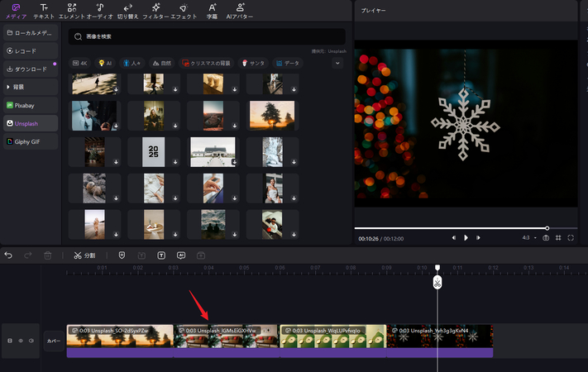The height and width of the screenshot is (372, 588).
Task: Open the 4:3 aspect ratio dropdown
Action: [526, 238]
